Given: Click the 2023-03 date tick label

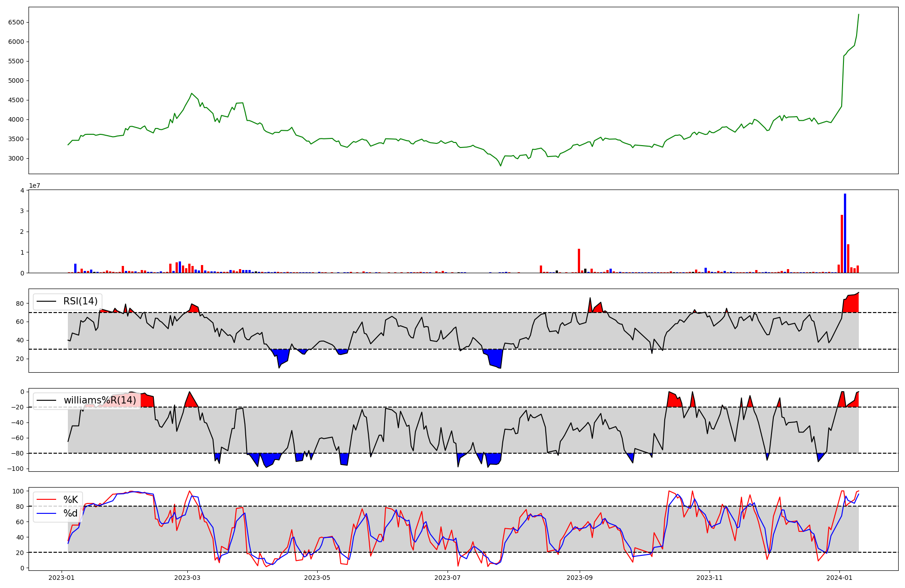Looking at the screenshot, I should point(187,578).
